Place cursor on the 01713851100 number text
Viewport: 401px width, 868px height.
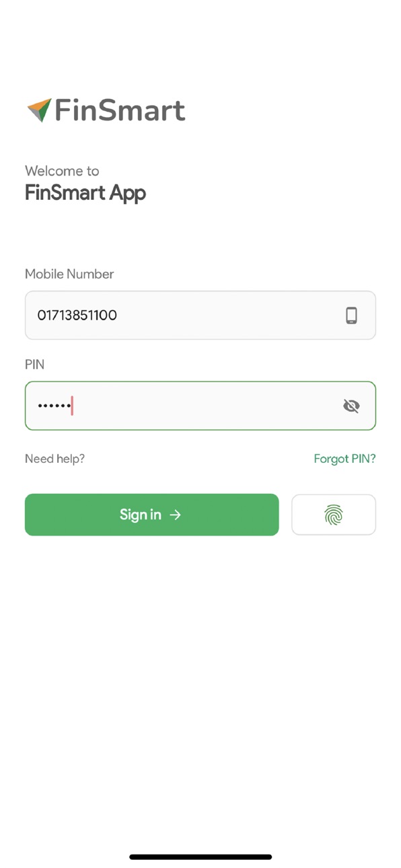[77, 315]
